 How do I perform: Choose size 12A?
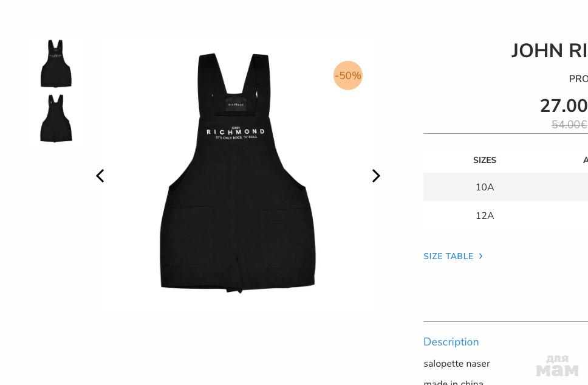[485, 215]
